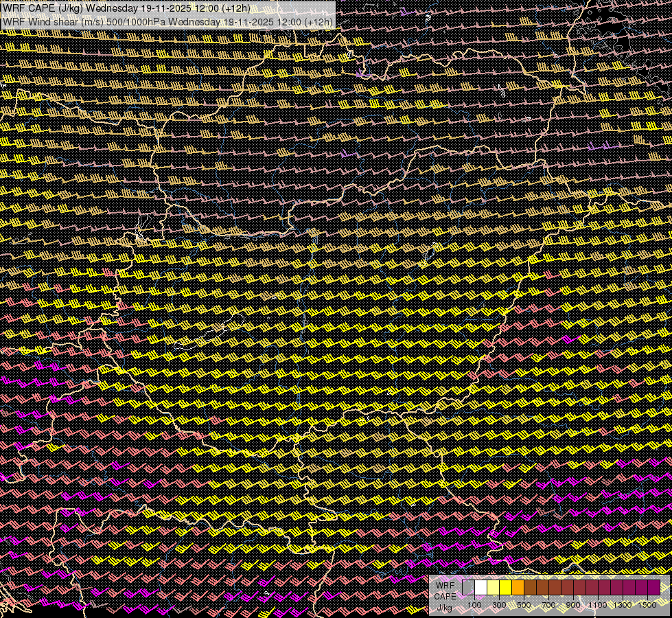Select the orange CAPE legend swatch

518,588
